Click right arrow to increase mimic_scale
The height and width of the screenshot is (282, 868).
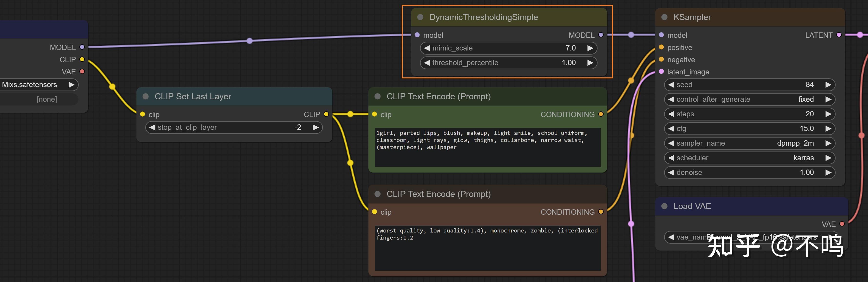click(590, 48)
